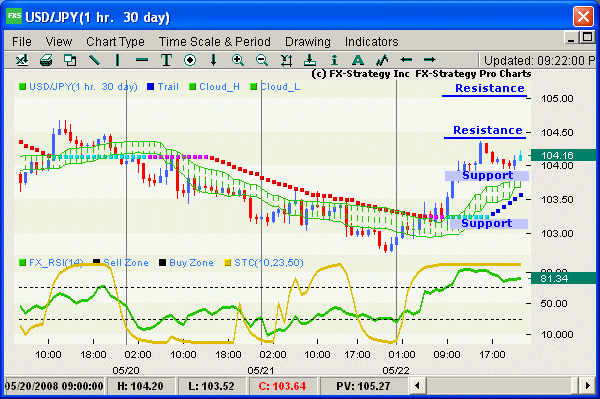Click the crop/fit range icon

pyautogui.click(x=286, y=60)
